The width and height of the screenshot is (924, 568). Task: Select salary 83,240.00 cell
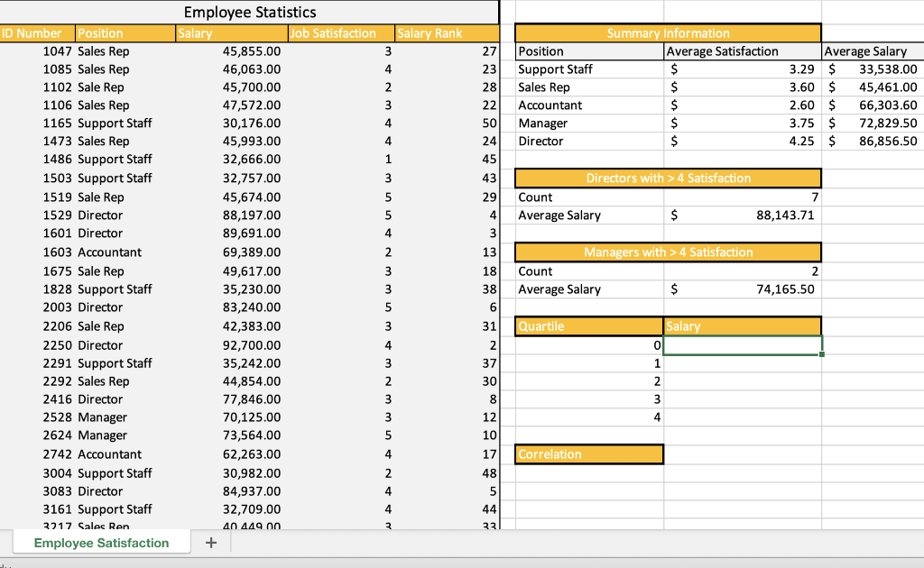click(232, 307)
